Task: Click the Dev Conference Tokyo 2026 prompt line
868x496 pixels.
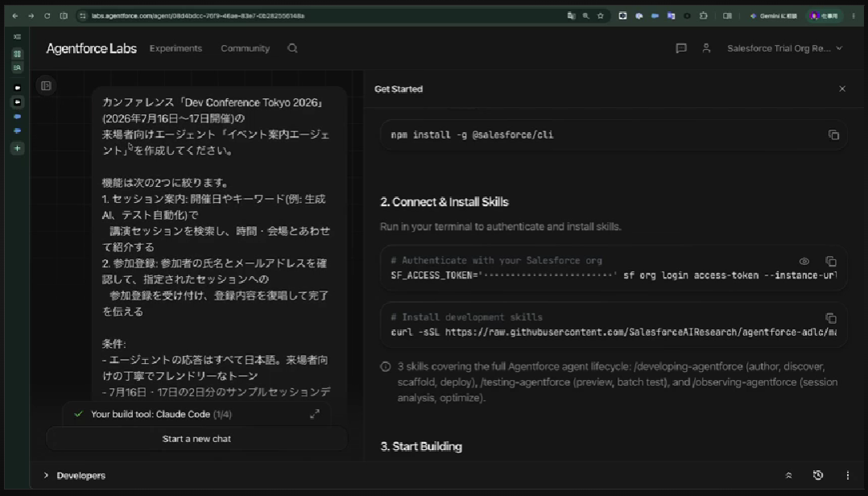Action: point(213,103)
